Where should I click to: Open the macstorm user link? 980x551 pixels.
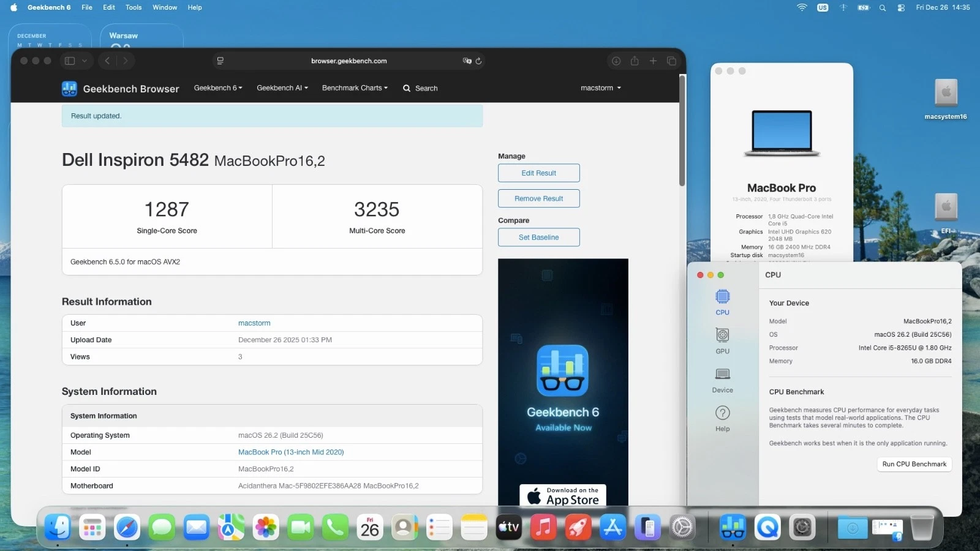pyautogui.click(x=254, y=323)
